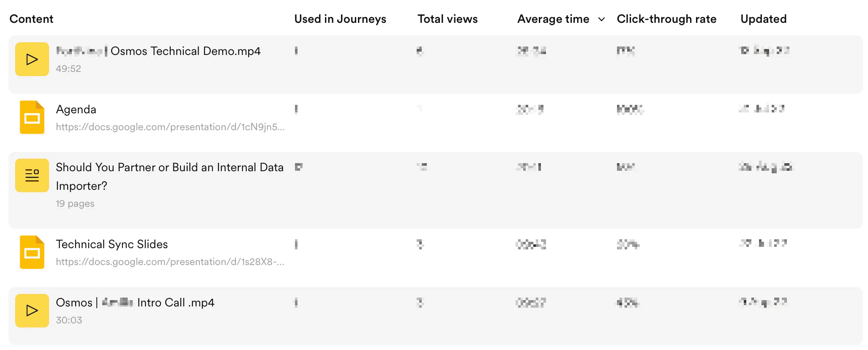Open the Agenda presentation title
The width and height of the screenshot is (868, 350).
click(76, 109)
